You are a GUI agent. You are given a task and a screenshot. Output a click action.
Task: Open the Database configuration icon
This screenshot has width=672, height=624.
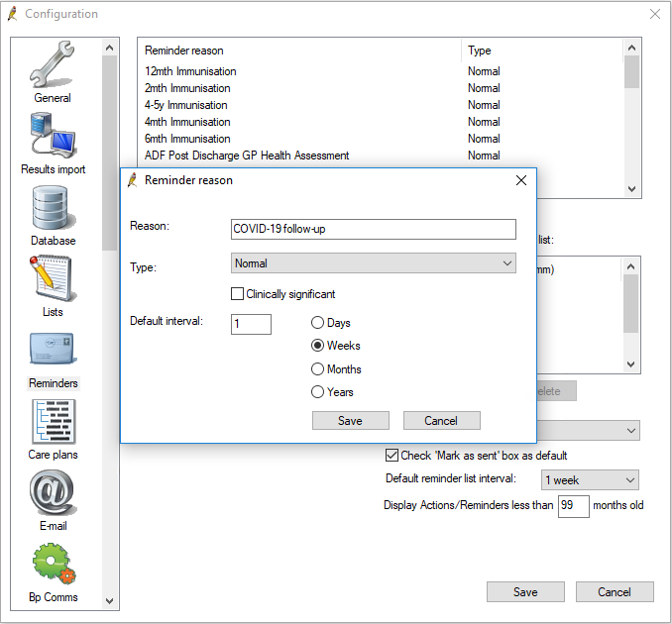(53, 208)
